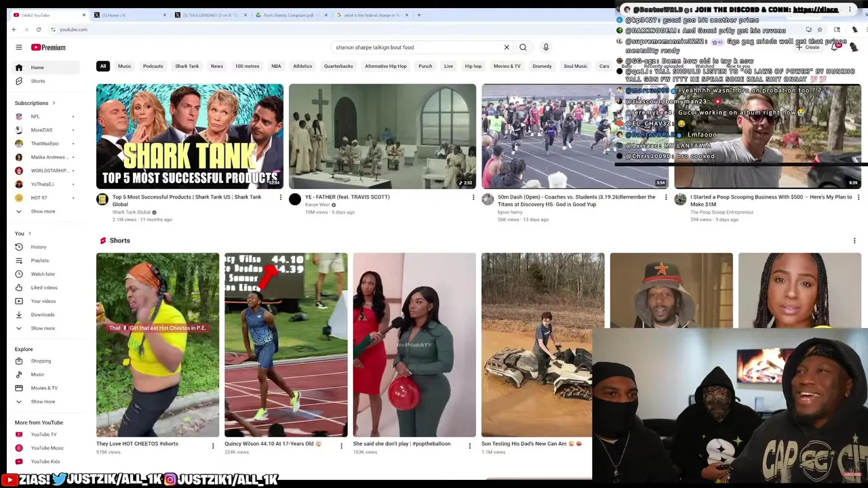Reload the page with the browser refresh icon

point(39,29)
